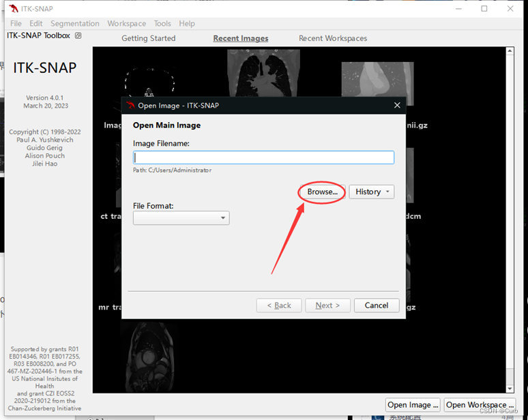This screenshot has height=420, width=528.
Task: Open the Workspace menu
Action: click(127, 24)
